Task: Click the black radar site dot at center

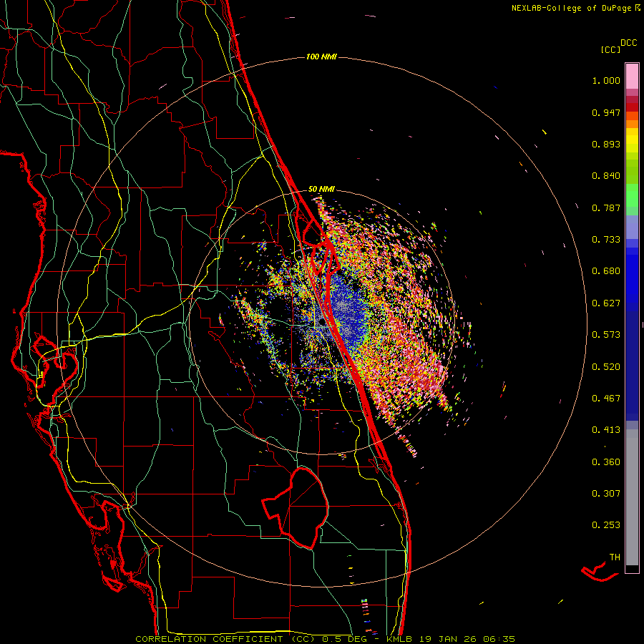Action: click(322, 323)
